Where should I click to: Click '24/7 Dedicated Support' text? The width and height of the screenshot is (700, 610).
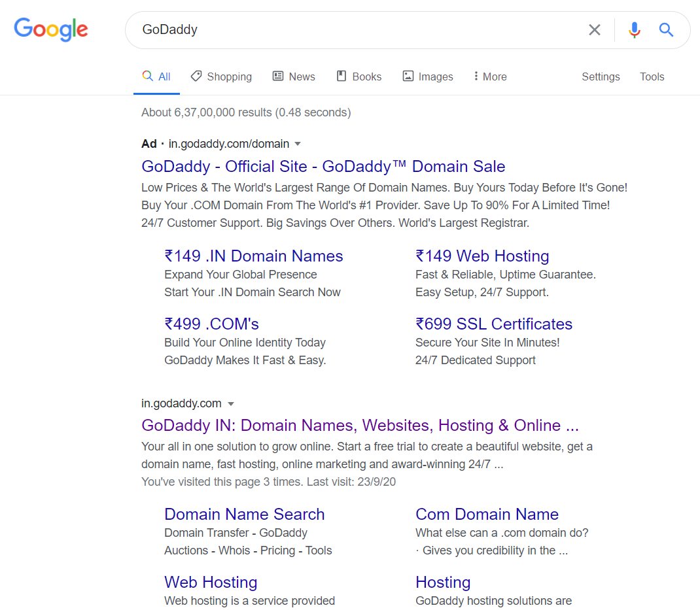point(476,360)
